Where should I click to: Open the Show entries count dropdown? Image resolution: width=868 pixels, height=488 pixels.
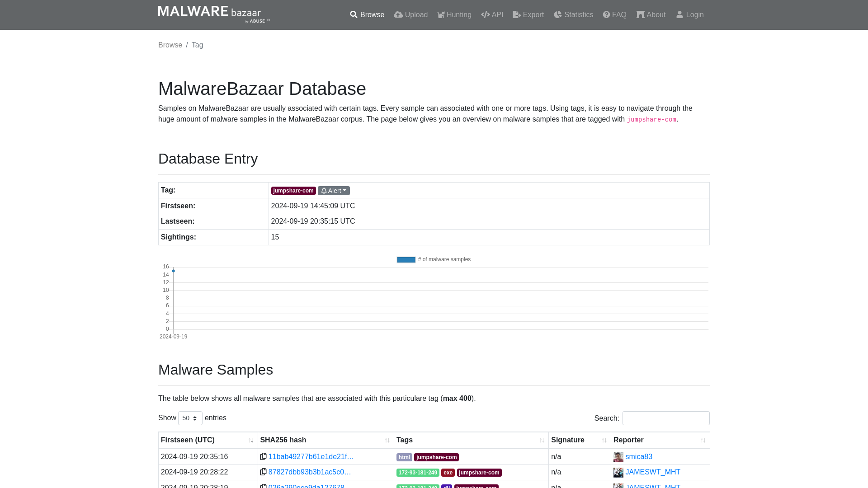(190, 418)
